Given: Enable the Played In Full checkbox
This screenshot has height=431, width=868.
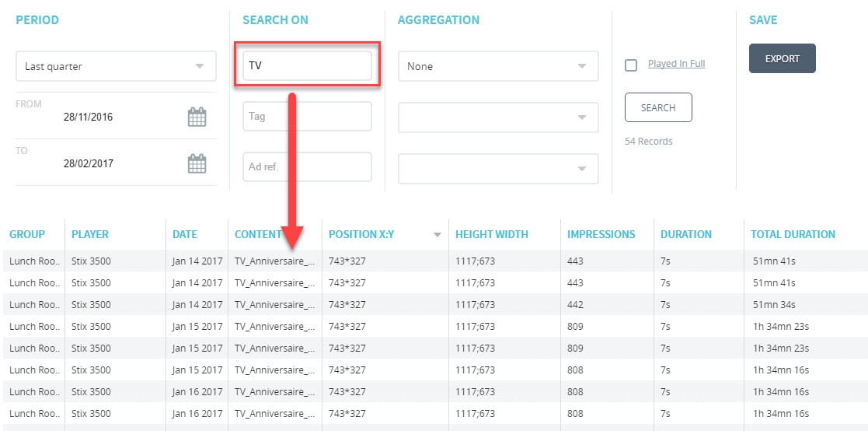Looking at the screenshot, I should (x=630, y=65).
